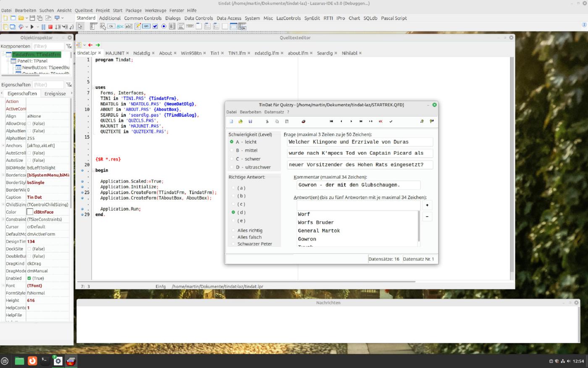
Task: Go to first record in TinDat toolbar
Action: tap(331, 121)
